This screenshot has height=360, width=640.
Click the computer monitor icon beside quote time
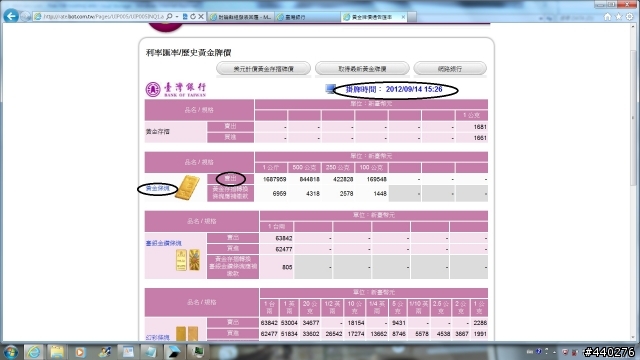point(330,89)
